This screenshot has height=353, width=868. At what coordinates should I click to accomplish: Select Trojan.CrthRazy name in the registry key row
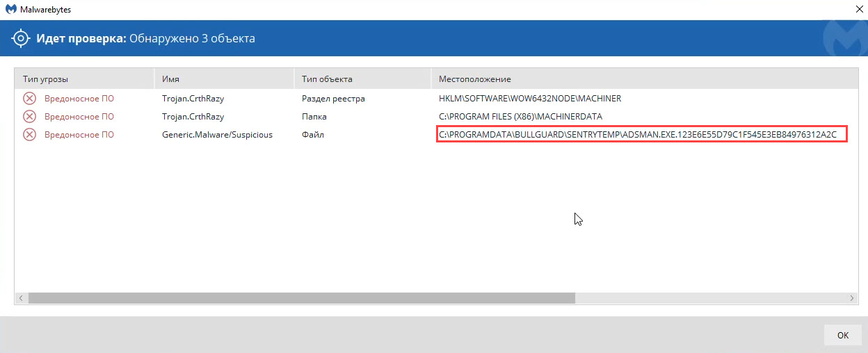pyautogui.click(x=193, y=99)
